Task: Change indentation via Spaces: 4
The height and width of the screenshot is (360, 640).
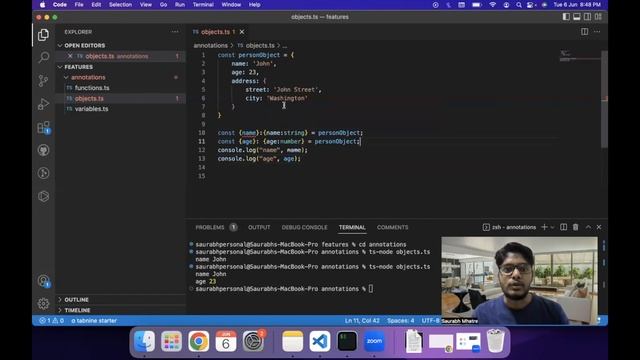Action: [400, 320]
